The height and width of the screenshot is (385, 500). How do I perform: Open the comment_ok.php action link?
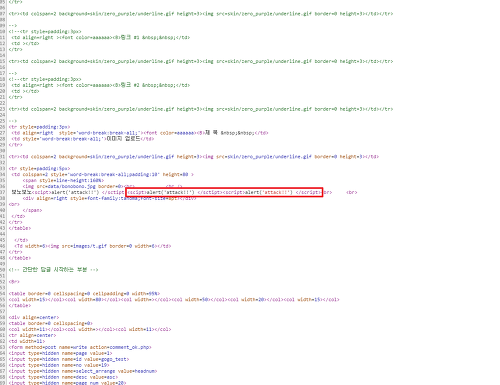tap(129, 347)
